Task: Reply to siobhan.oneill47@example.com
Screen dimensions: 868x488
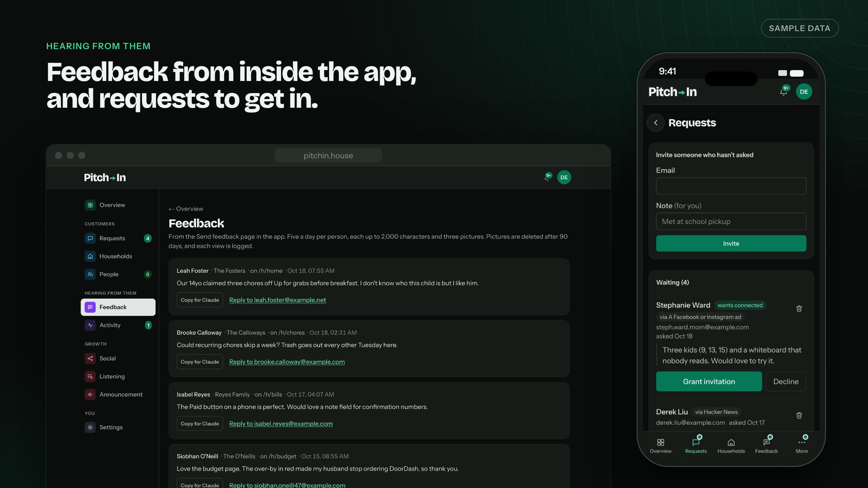Action: click(x=287, y=485)
